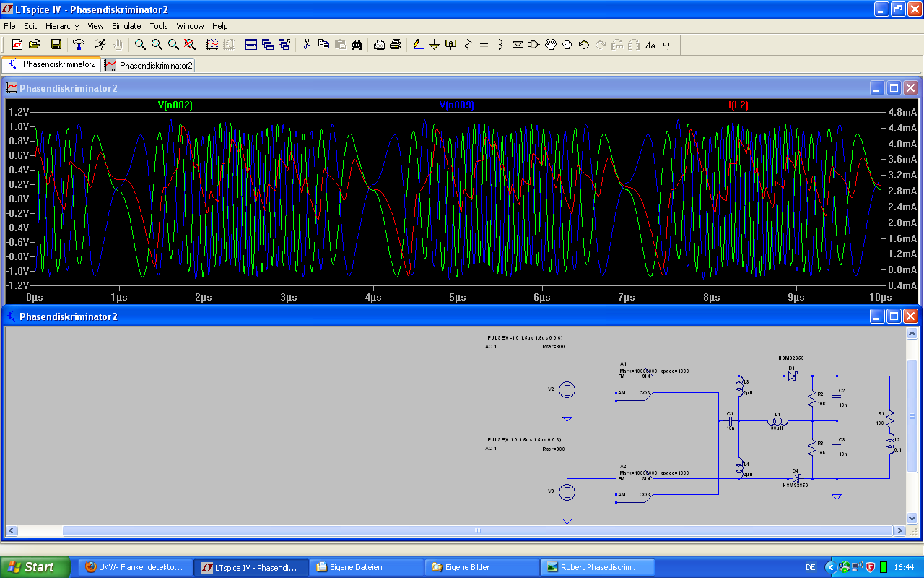Tile windows using the toolbar icon
This screenshot has width=924, height=578.
[x=251, y=45]
